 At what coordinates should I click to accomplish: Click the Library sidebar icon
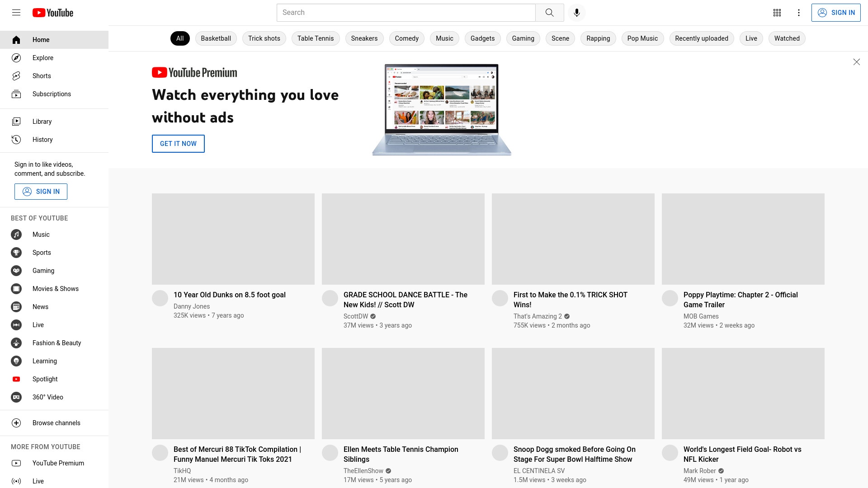(x=16, y=122)
